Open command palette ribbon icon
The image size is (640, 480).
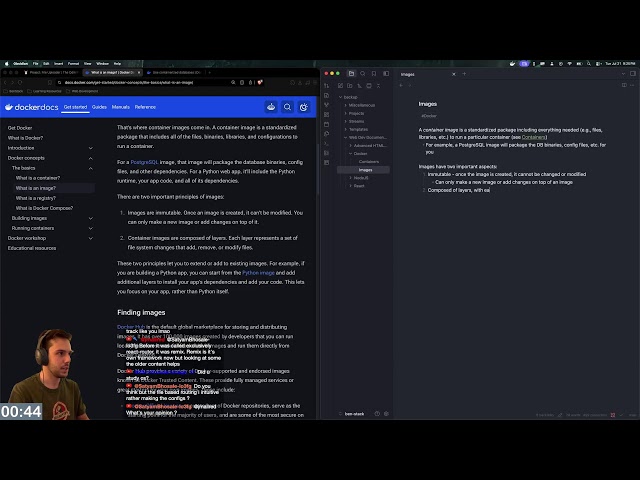pyautogui.click(x=327, y=143)
